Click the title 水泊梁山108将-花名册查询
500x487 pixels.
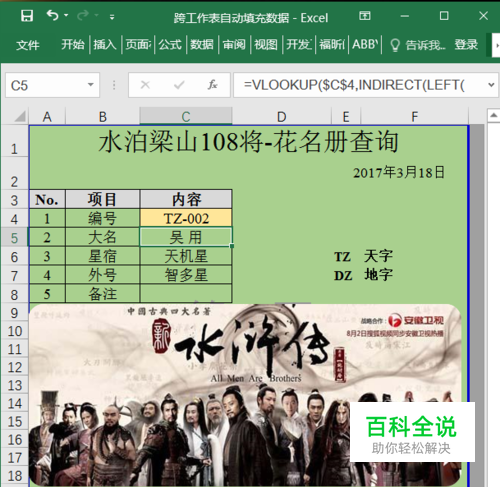pos(248,142)
